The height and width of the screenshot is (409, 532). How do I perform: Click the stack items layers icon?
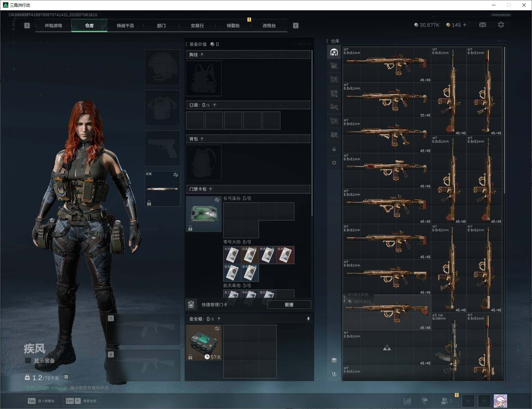(334, 360)
